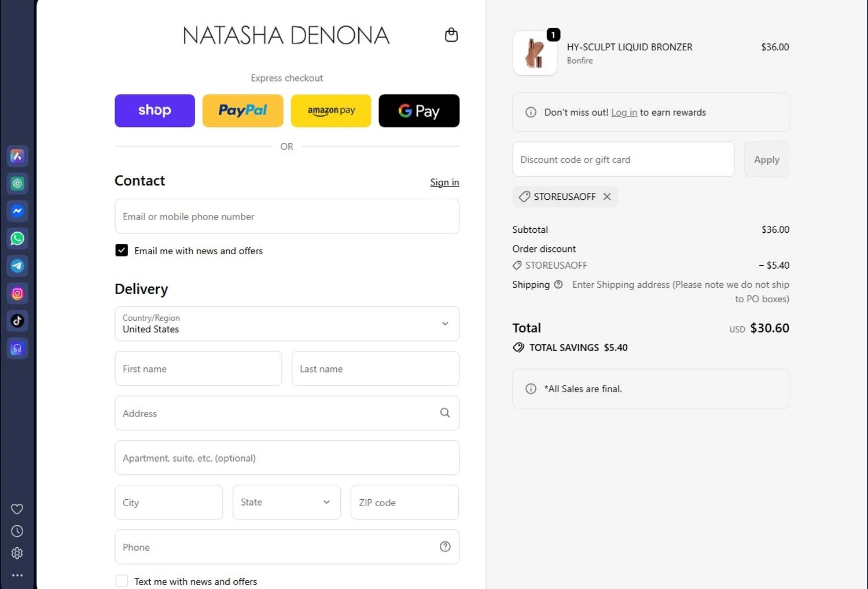Click the – $5.40 discount amount
This screenshot has width=868, height=589.
(x=774, y=265)
